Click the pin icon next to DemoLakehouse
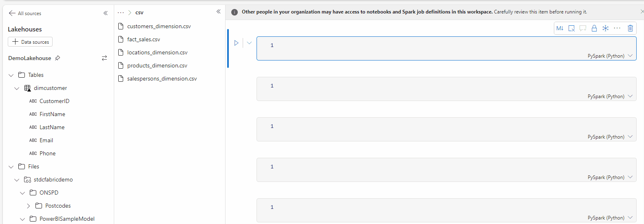The width and height of the screenshot is (644, 224). point(58,58)
